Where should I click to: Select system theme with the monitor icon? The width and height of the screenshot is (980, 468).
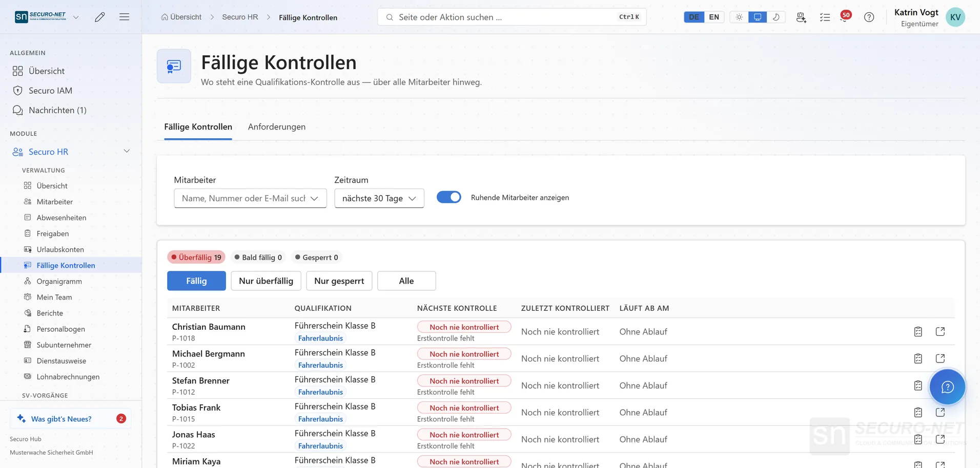coord(758,17)
